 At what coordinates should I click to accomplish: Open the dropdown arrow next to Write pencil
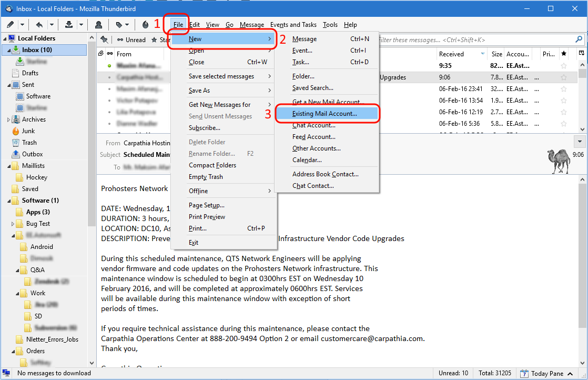click(22, 25)
